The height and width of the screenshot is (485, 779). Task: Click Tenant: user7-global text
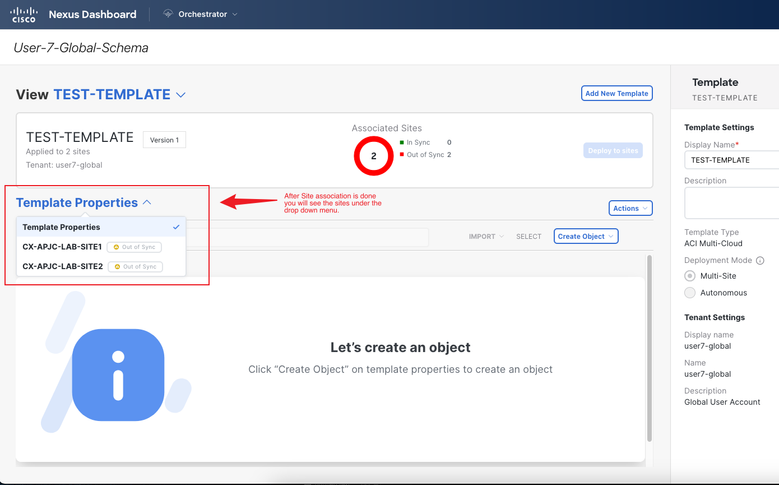point(64,165)
